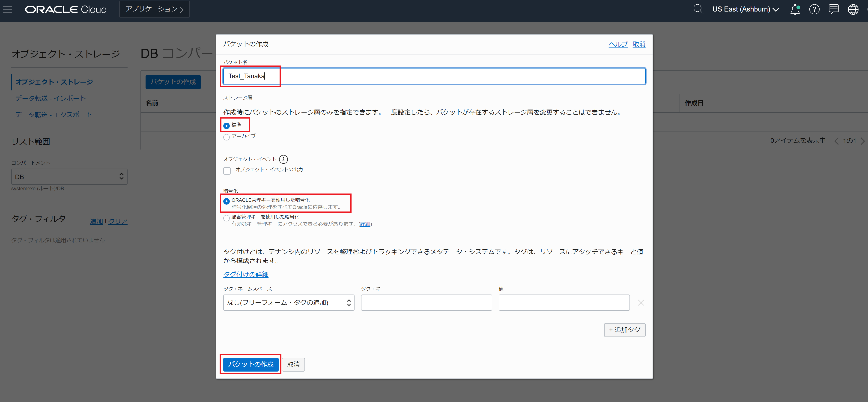Open the chat support icon
Screen dimensions: 868x402
[834, 9]
